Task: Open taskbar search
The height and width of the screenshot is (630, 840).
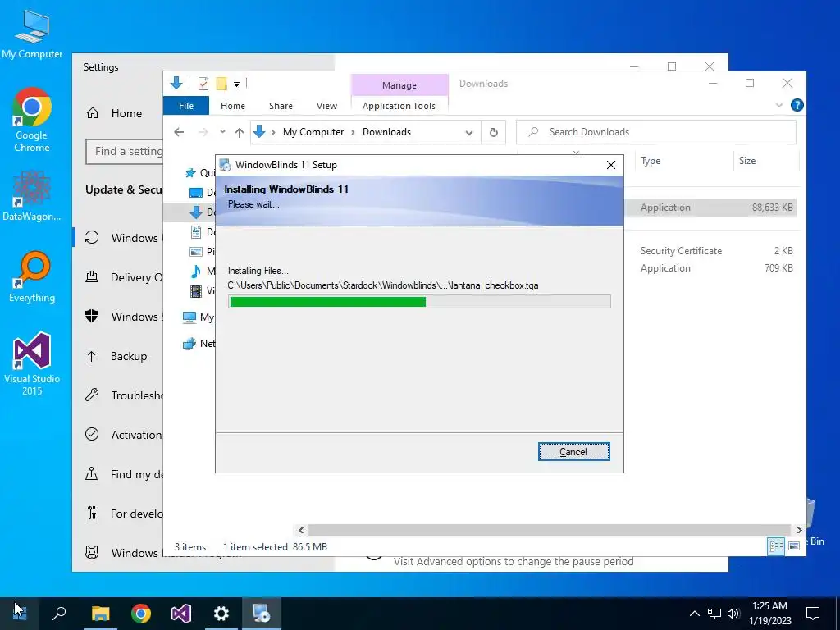Action: point(59,614)
